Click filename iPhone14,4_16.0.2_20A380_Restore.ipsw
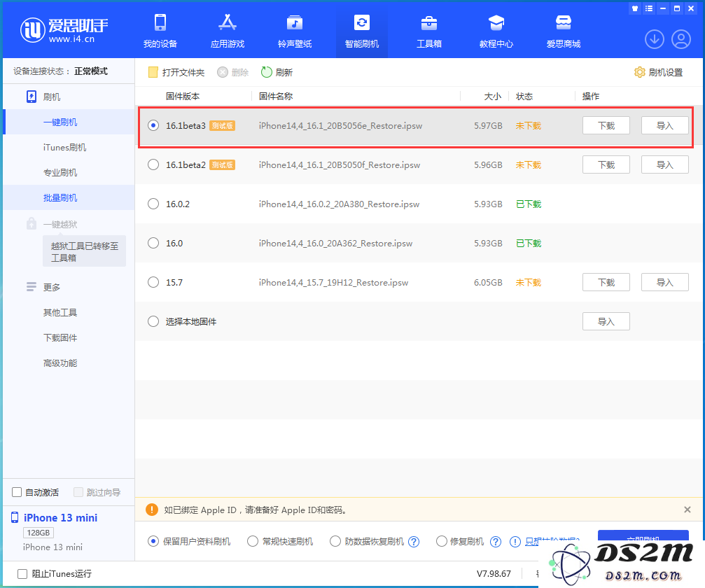 (x=339, y=204)
